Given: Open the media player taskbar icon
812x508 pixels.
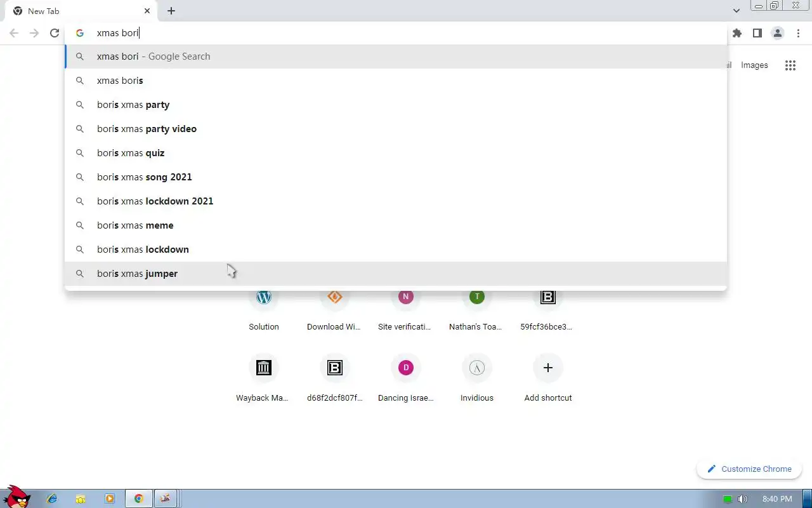Looking at the screenshot, I should [110, 499].
